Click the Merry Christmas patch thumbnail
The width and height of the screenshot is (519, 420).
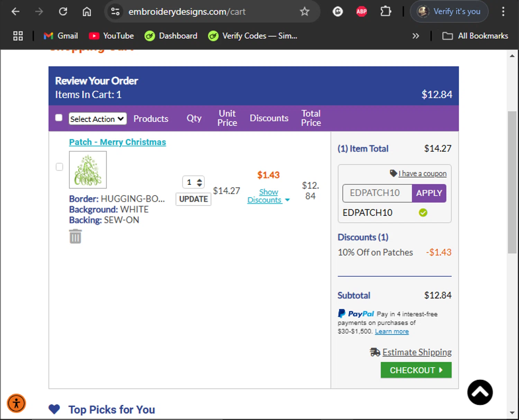pyautogui.click(x=88, y=170)
